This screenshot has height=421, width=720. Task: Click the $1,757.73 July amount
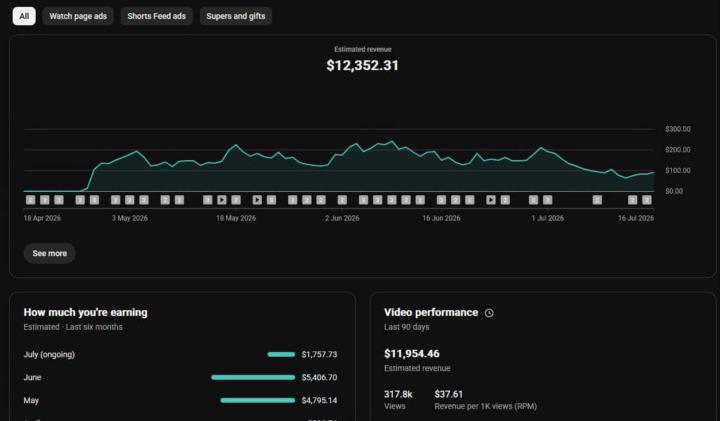319,354
